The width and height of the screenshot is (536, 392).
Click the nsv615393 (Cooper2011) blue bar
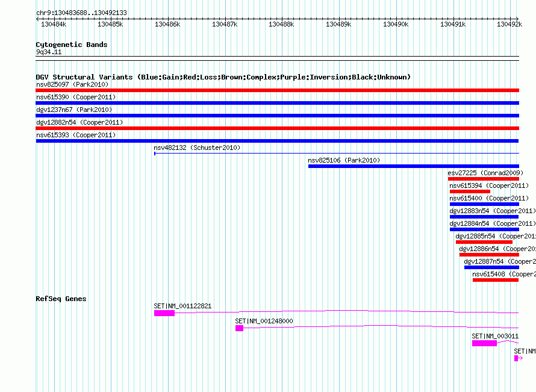[x=277, y=141]
